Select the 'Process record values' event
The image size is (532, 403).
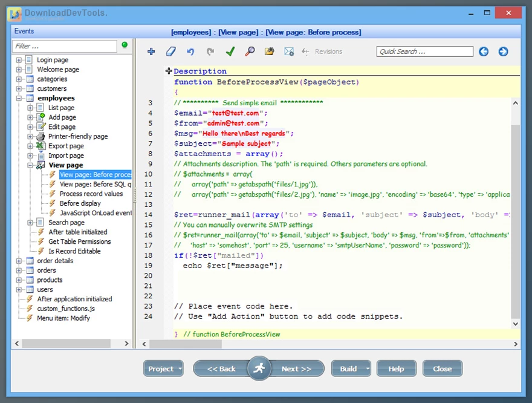coord(91,194)
